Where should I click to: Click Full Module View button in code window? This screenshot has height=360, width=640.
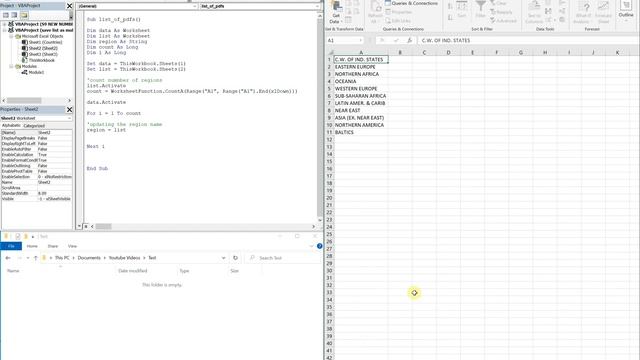tap(86, 227)
